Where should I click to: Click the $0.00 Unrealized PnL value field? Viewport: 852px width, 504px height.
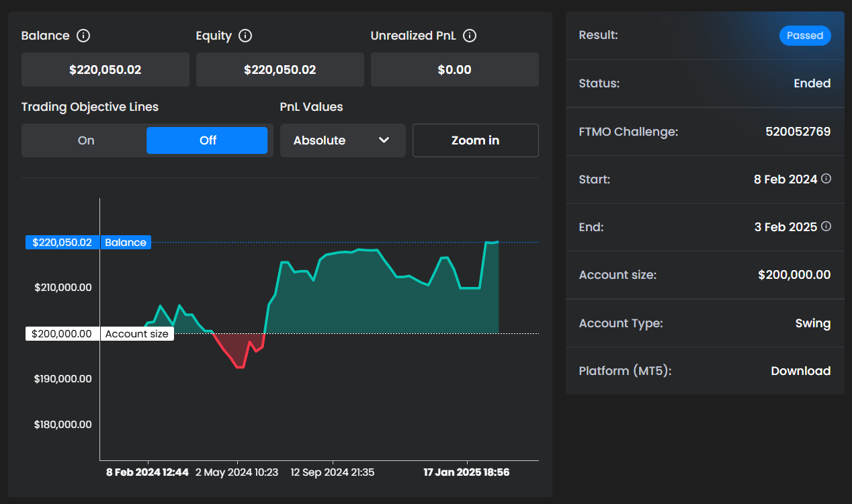click(454, 70)
